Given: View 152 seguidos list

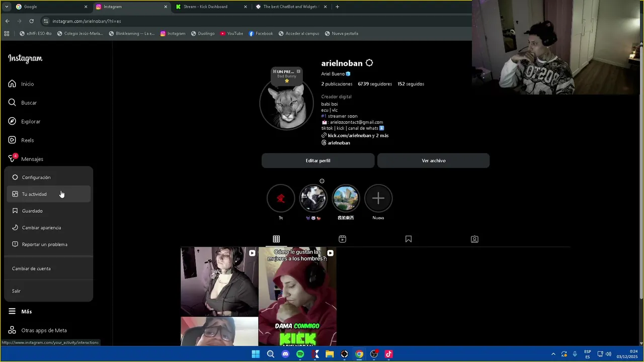Looking at the screenshot, I should pos(411,84).
